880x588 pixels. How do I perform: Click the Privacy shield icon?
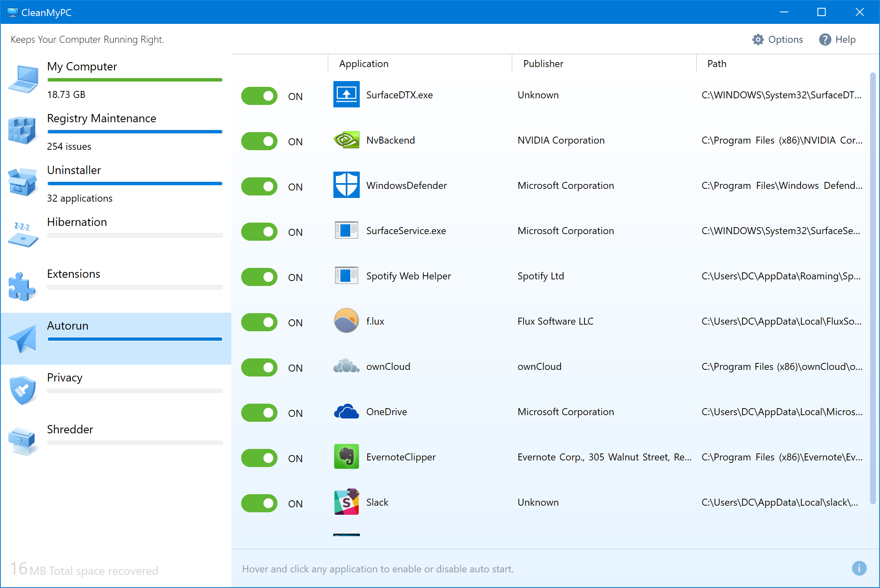tap(22, 389)
